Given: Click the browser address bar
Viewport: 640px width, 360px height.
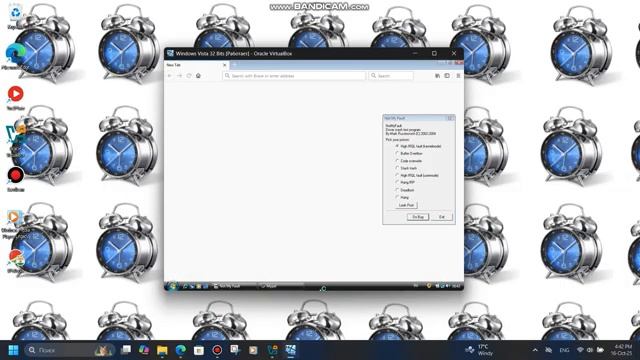Looking at the screenshot, I should (x=294, y=76).
